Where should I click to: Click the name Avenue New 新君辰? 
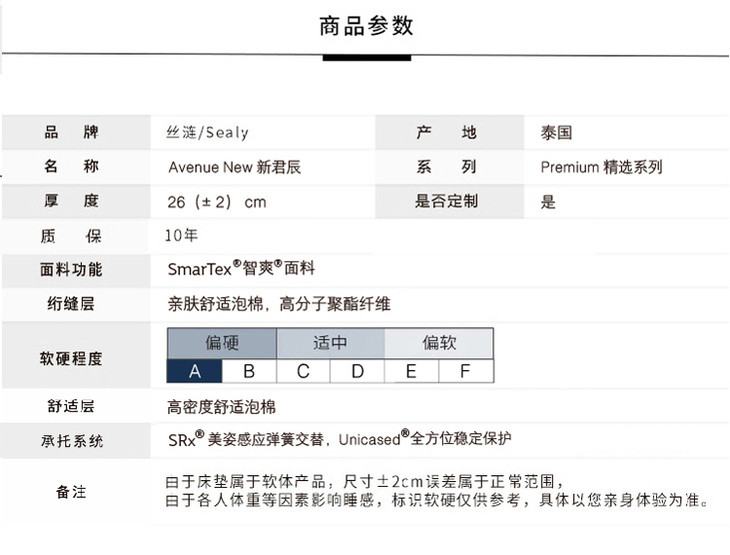tap(235, 167)
